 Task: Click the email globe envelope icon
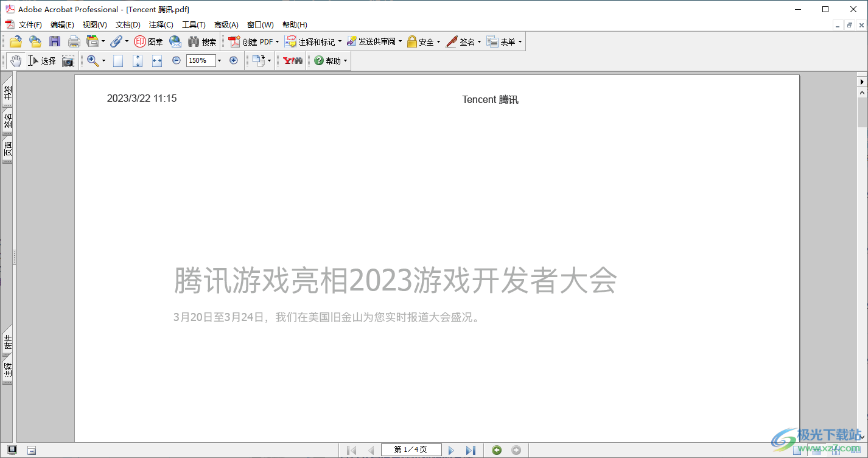[175, 41]
